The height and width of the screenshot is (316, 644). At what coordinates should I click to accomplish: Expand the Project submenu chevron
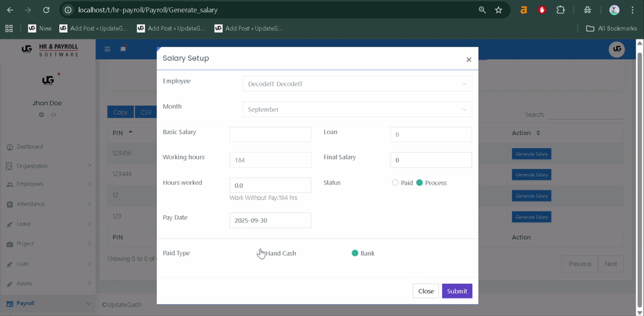coord(89,244)
